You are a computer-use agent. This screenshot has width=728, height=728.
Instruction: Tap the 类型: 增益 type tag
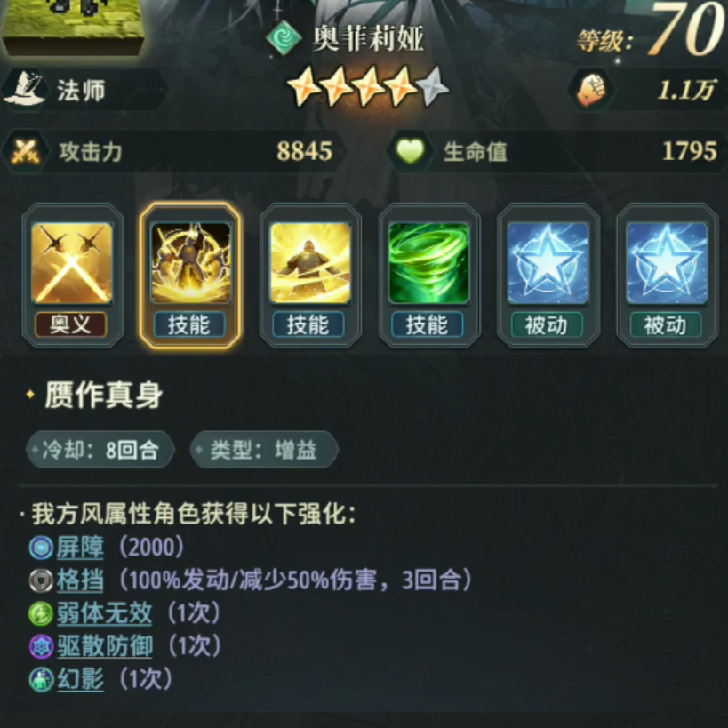coord(264,450)
